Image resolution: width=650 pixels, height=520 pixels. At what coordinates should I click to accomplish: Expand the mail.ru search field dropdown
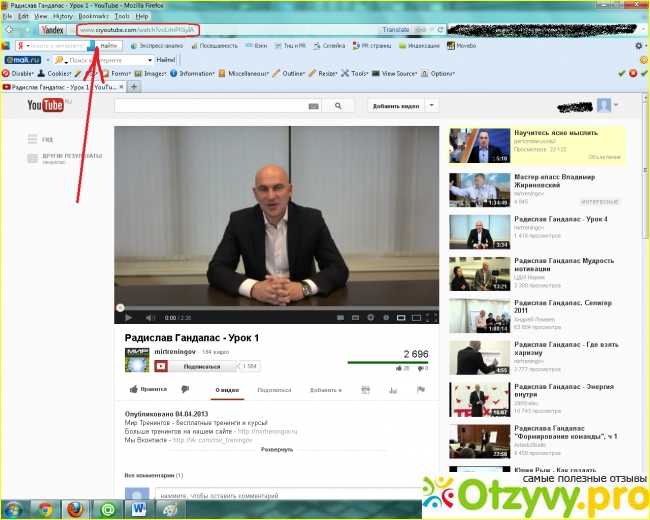coord(150,60)
